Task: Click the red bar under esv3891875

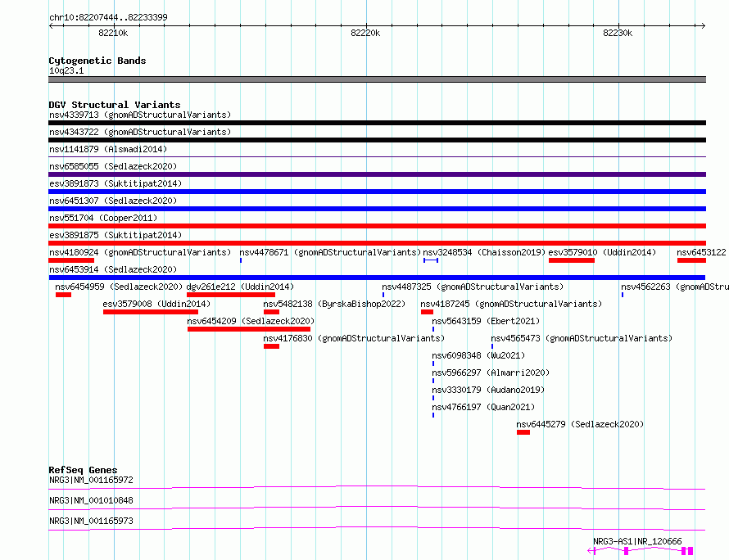Action: coord(377,243)
